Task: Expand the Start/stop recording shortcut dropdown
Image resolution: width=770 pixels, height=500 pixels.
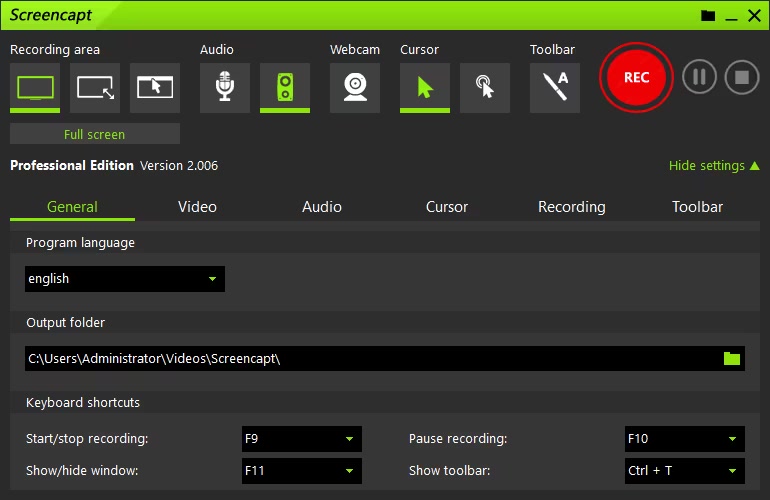Action: click(301, 439)
